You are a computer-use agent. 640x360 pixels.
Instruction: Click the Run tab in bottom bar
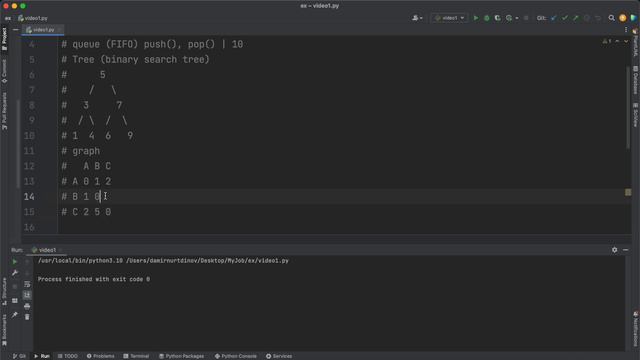[42, 356]
